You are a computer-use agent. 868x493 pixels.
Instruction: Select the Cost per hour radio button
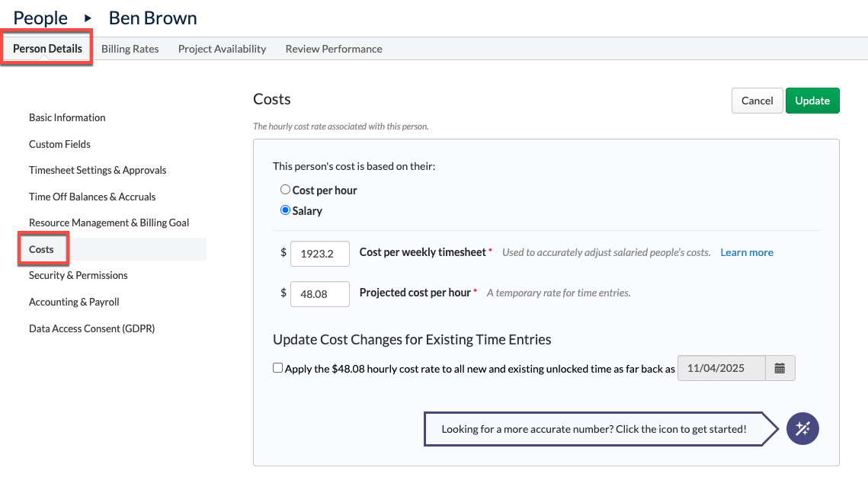(x=285, y=190)
